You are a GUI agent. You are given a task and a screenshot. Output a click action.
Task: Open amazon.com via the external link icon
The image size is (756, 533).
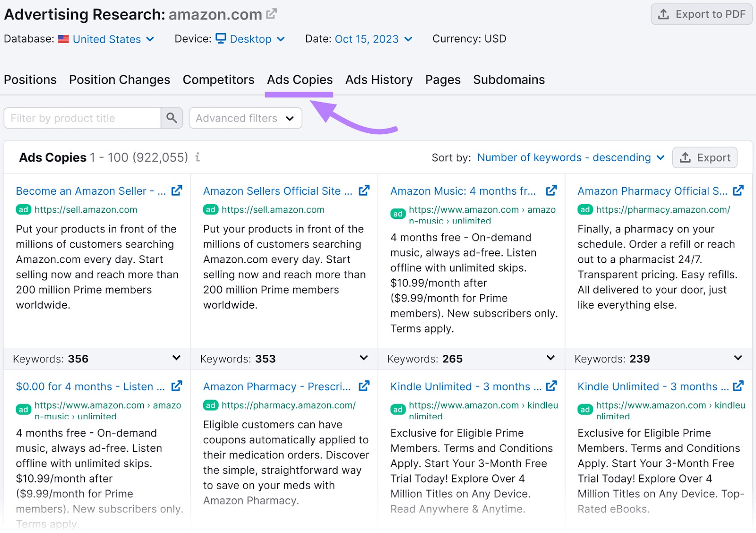point(270,14)
